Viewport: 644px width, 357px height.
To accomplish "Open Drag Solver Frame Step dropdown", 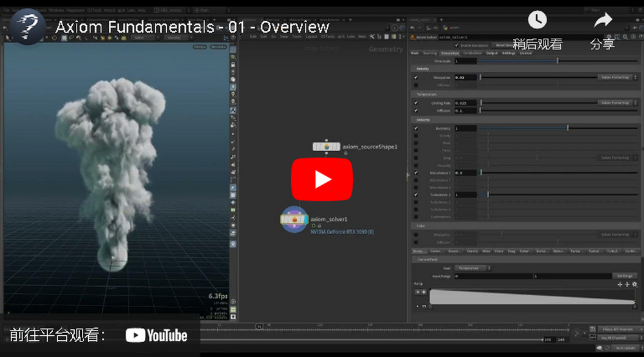I will pos(618,158).
